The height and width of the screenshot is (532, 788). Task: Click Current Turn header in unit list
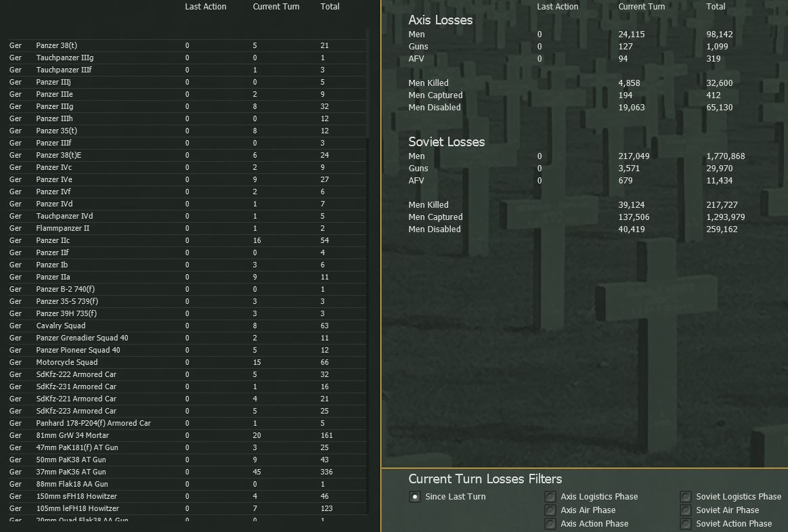(x=276, y=7)
